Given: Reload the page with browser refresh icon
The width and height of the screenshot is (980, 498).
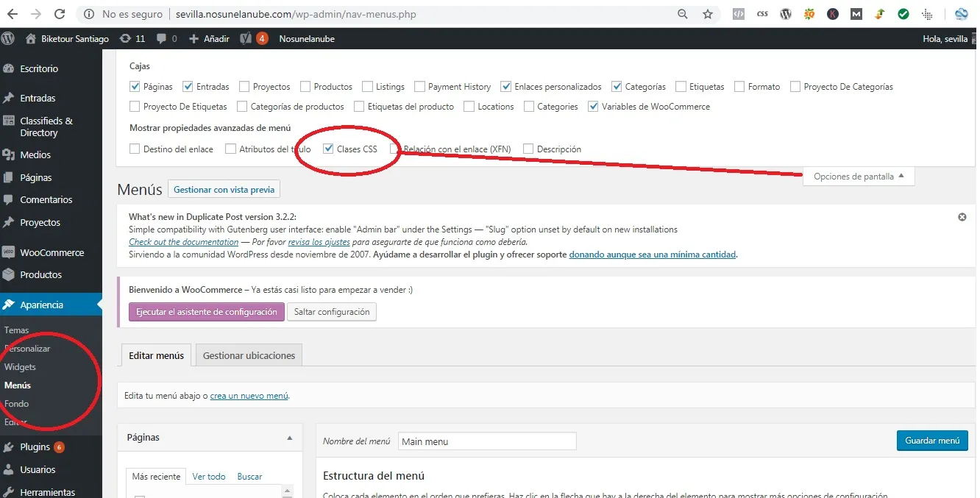Looking at the screenshot, I should click(x=60, y=14).
